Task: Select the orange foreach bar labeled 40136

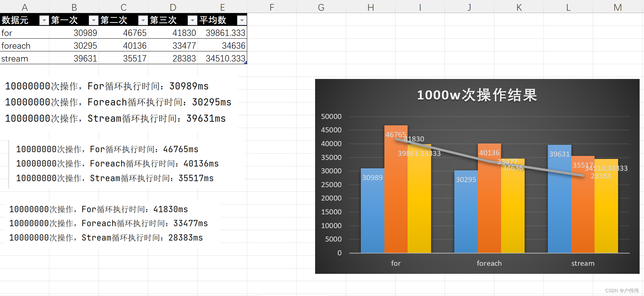Action: 489,198
